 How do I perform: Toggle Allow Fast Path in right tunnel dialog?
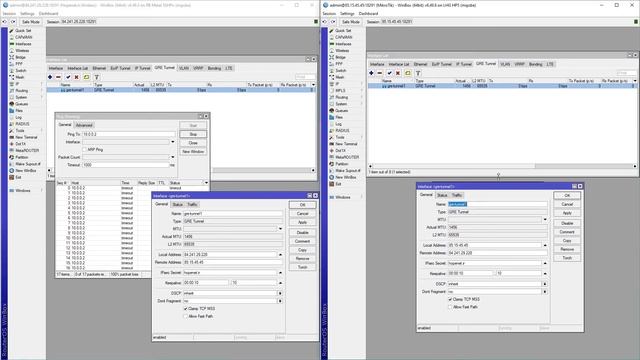[x=450, y=307]
